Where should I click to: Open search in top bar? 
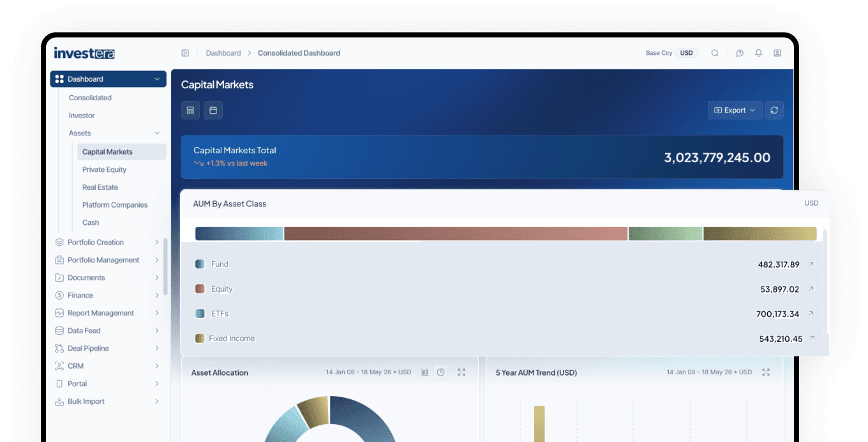point(715,53)
